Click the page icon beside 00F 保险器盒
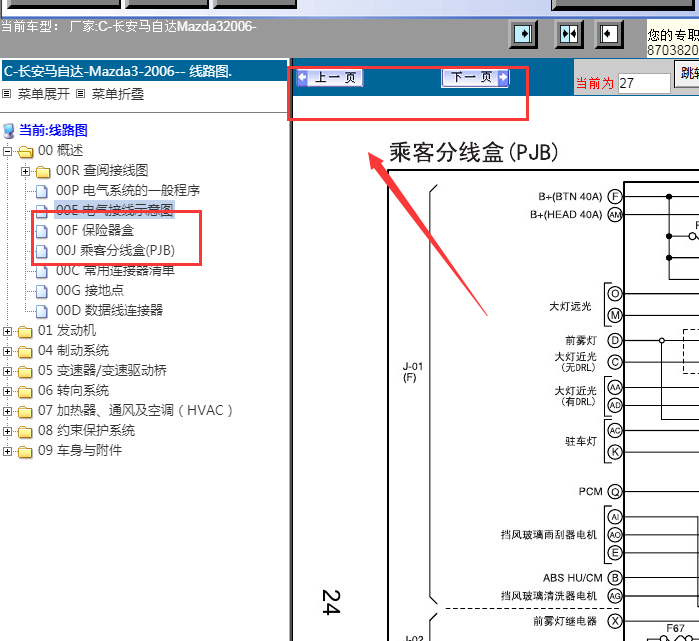 coord(41,231)
